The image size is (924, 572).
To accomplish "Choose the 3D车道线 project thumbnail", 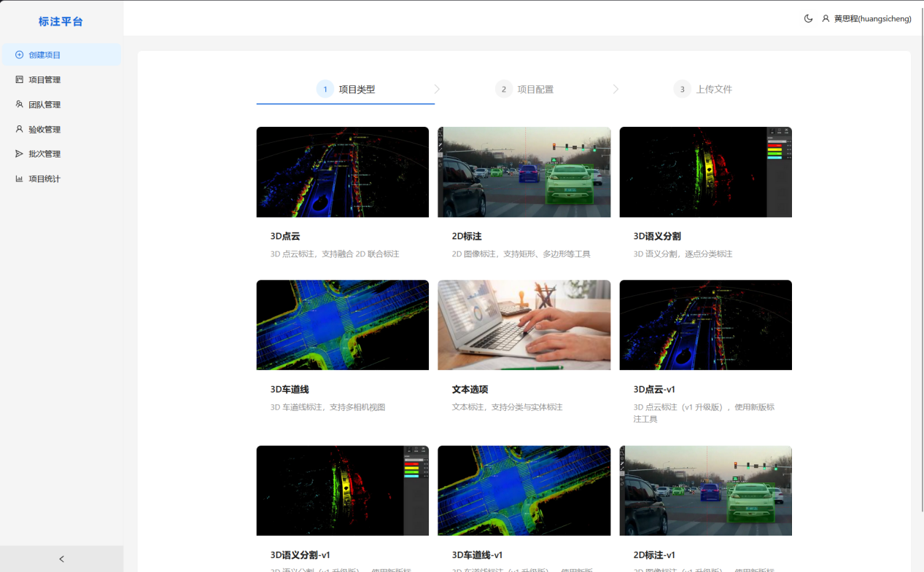I will (x=343, y=325).
